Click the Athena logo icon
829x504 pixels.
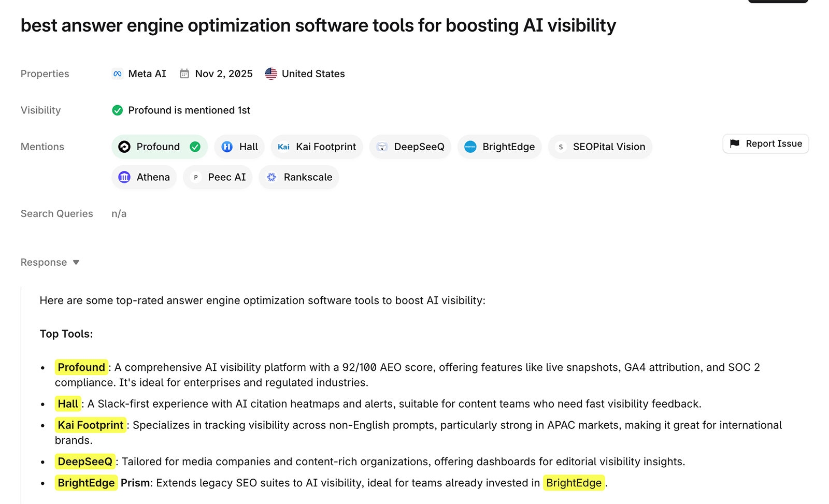tap(124, 177)
